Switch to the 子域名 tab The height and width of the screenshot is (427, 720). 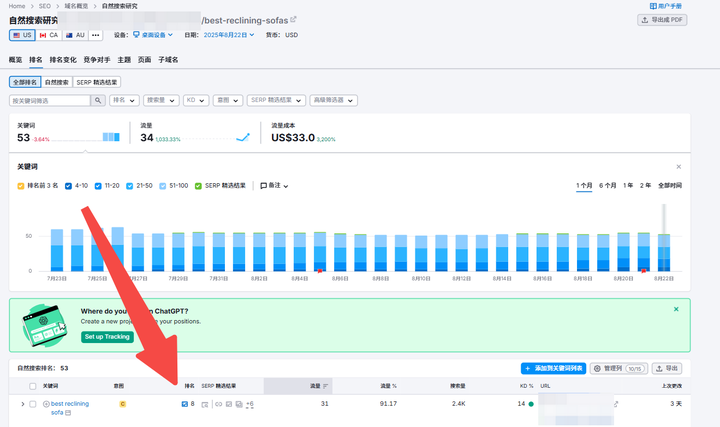(x=168, y=60)
